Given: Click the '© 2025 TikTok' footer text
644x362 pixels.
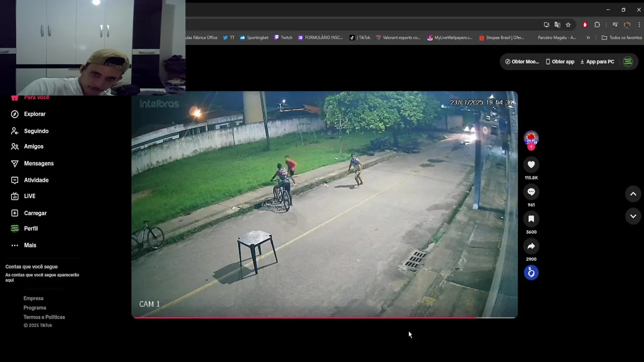Looking at the screenshot, I should tap(38, 326).
